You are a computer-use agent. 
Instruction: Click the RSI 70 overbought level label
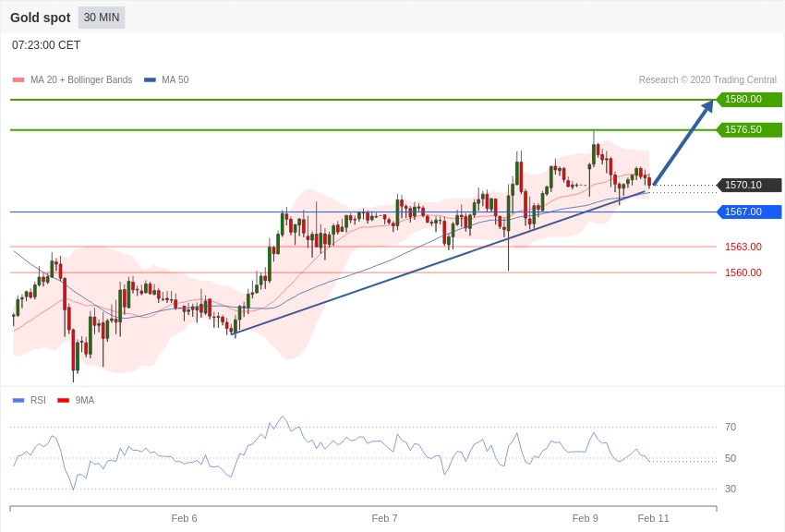(x=731, y=427)
